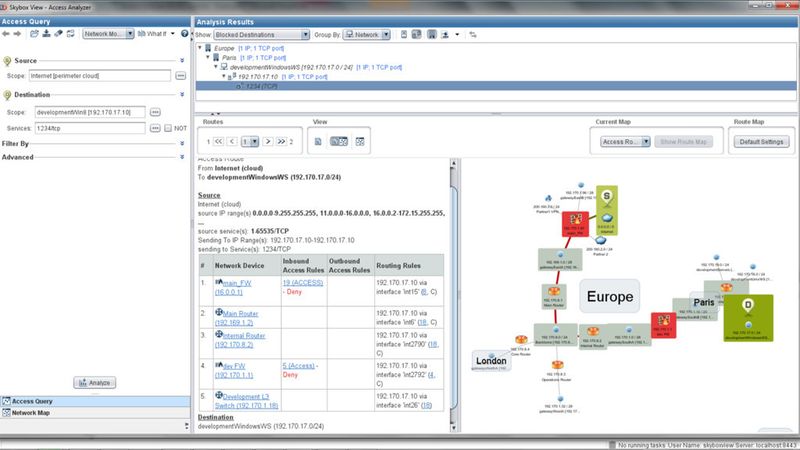The image size is (800, 450).
Task: Click the Destination Scope input field
Action: (90, 112)
